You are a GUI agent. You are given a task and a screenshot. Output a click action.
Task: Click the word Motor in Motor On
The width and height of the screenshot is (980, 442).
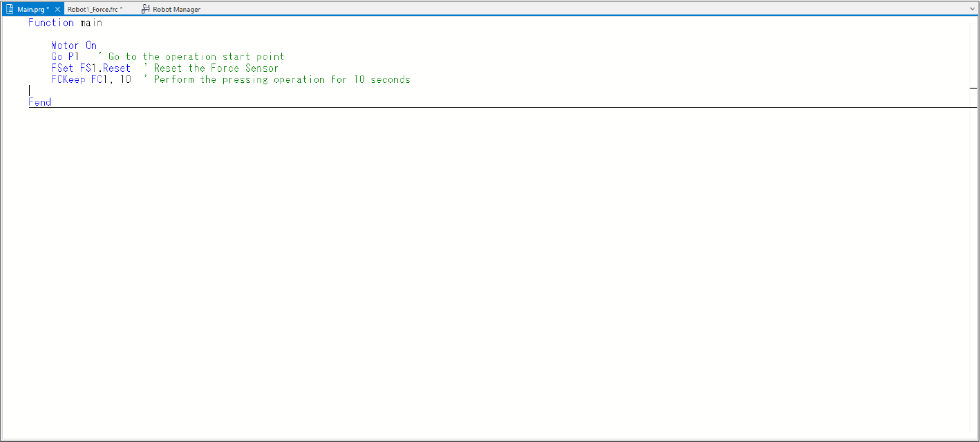(x=65, y=46)
